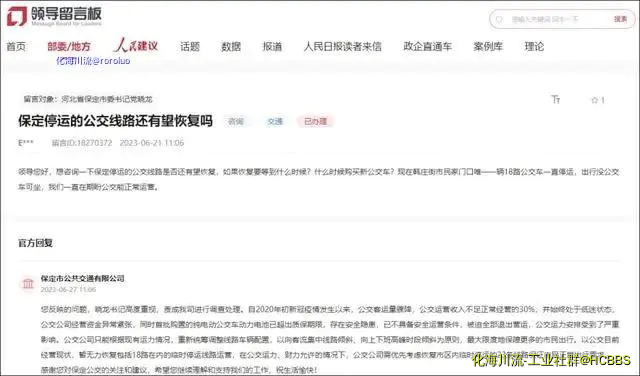Open 人民日报读者来信 section
Viewport: 640px width, 376px height.
click(x=342, y=47)
